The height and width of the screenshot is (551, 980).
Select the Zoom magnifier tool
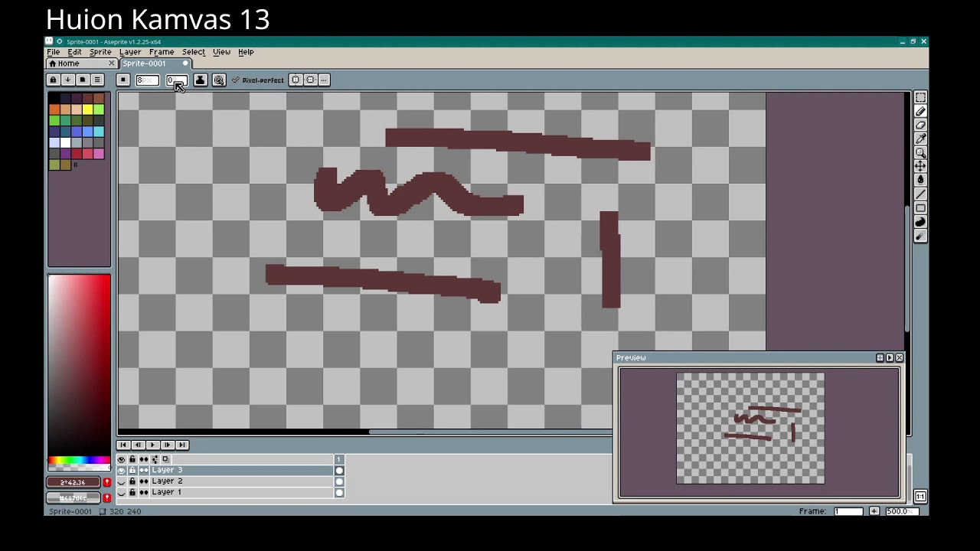pos(920,152)
